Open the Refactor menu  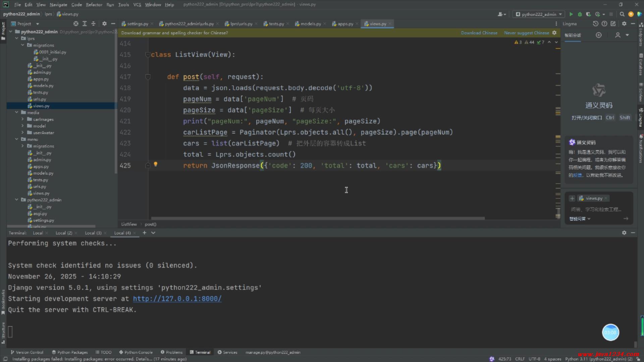(94, 5)
